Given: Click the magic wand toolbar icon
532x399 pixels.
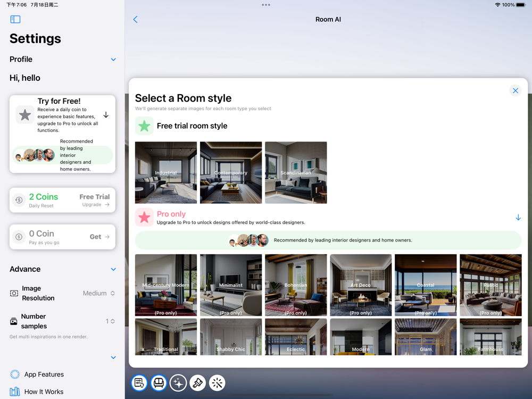Looking at the screenshot, I should pos(217,383).
